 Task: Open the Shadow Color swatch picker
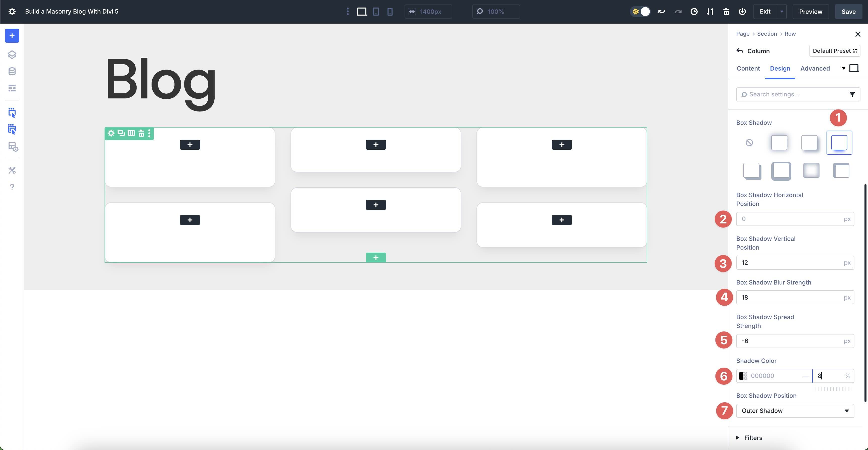click(743, 376)
